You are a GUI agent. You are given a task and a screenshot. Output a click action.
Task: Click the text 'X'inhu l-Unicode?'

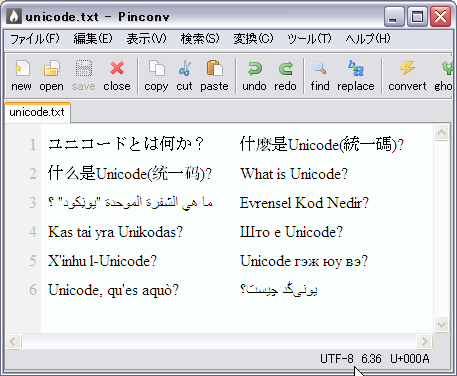coord(102,261)
